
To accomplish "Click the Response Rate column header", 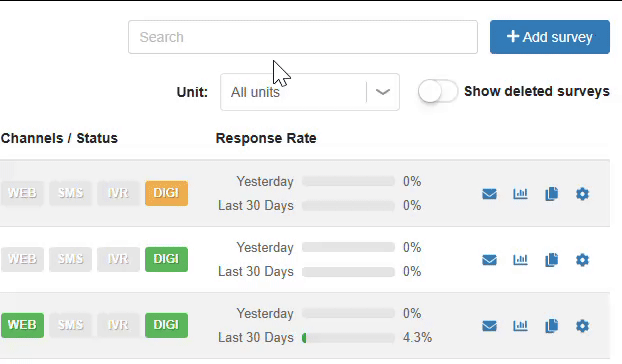I will [x=266, y=138].
